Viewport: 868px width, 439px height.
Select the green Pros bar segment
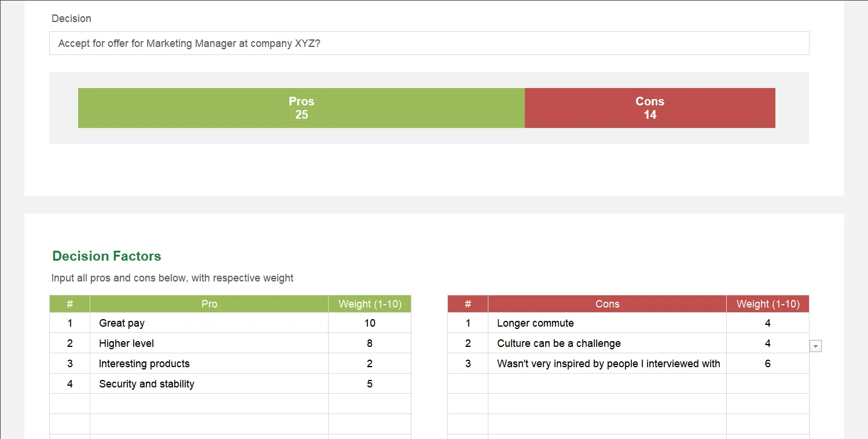[x=301, y=108]
